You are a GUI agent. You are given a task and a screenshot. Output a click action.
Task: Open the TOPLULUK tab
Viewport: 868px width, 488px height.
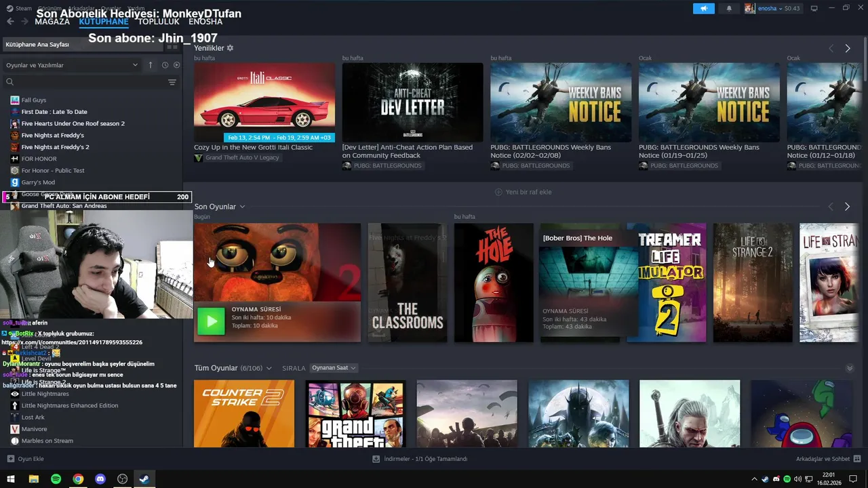(159, 22)
